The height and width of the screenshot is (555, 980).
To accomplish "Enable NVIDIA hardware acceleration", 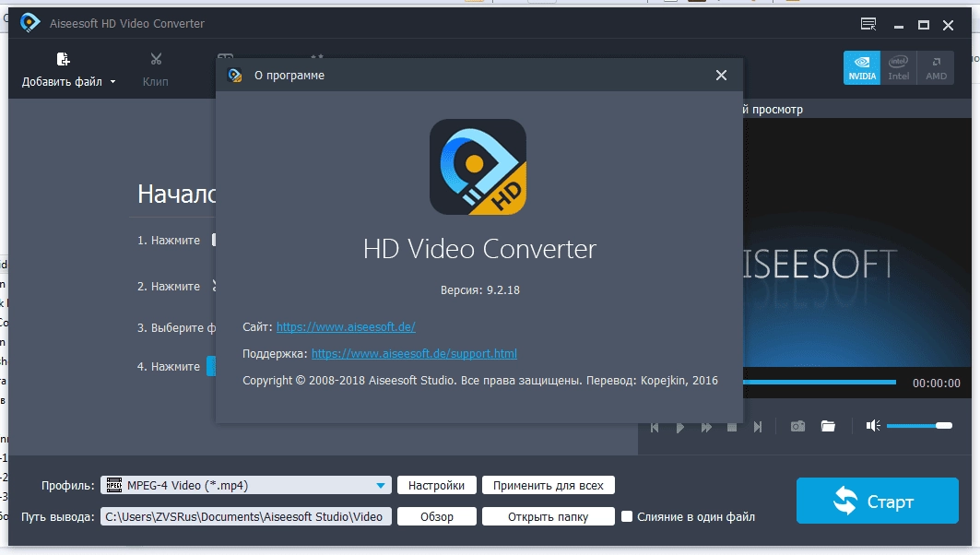I will tap(862, 67).
